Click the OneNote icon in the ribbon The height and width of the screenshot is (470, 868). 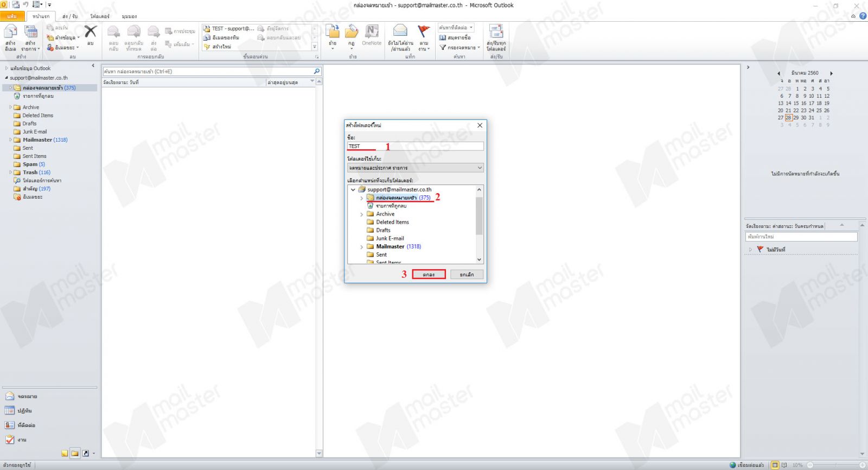click(x=372, y=31)
